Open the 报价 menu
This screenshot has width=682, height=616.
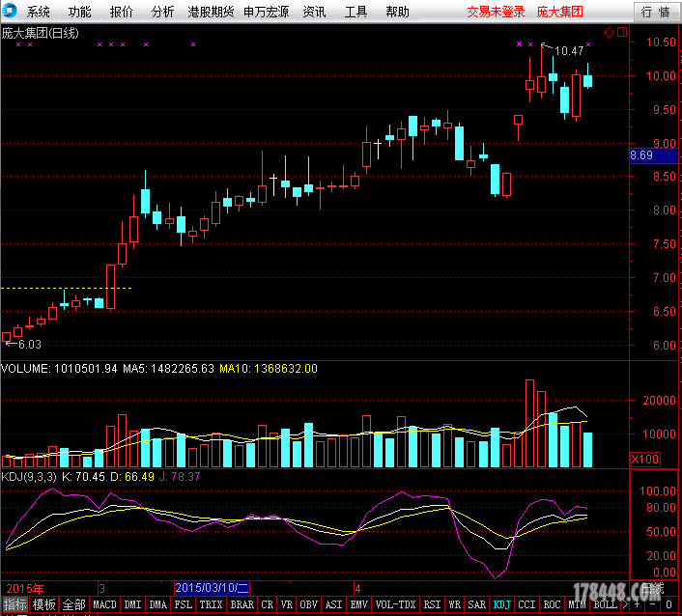click(x=121, y=12)
